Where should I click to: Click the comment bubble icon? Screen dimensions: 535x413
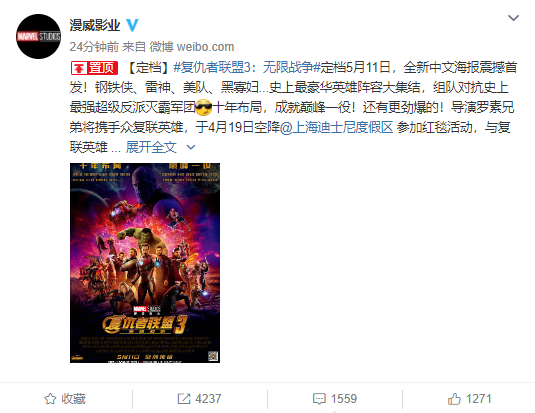coord(319,399)
